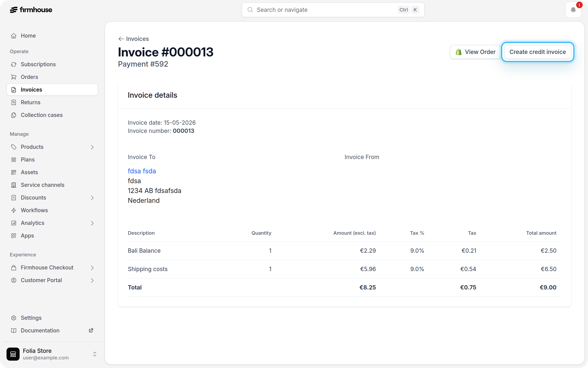Go to Home in sidebar
Screen dimensions: 588x368
coord(52,36)
